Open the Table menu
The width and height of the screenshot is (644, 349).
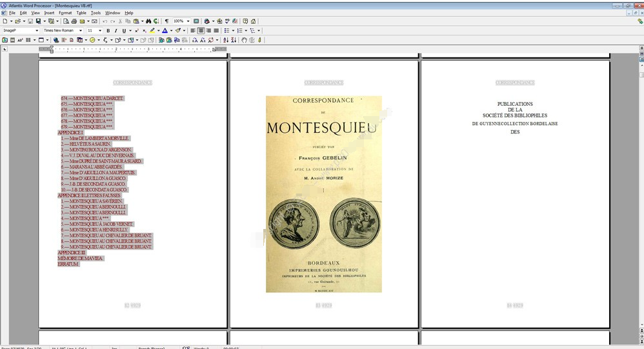81,13
